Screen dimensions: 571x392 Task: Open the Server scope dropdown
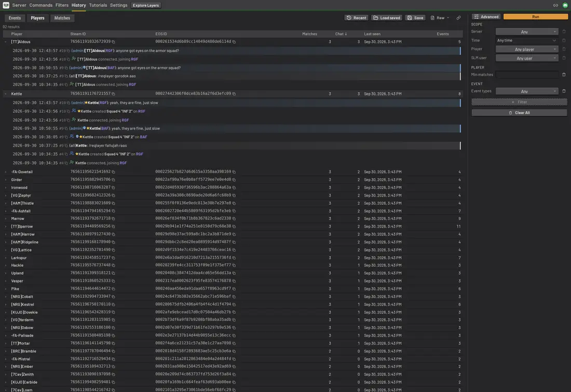(526, 32)
